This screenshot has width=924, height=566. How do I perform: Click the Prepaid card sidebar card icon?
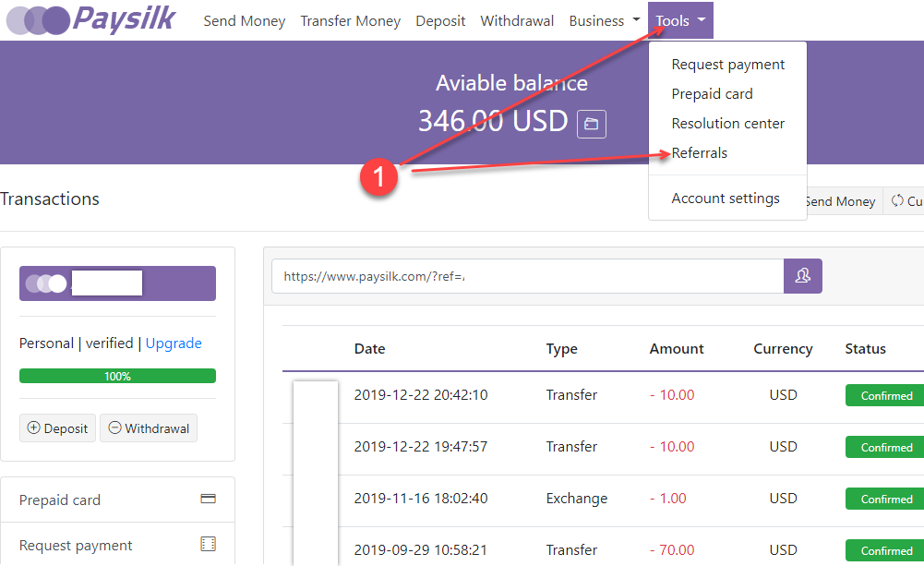208,499
